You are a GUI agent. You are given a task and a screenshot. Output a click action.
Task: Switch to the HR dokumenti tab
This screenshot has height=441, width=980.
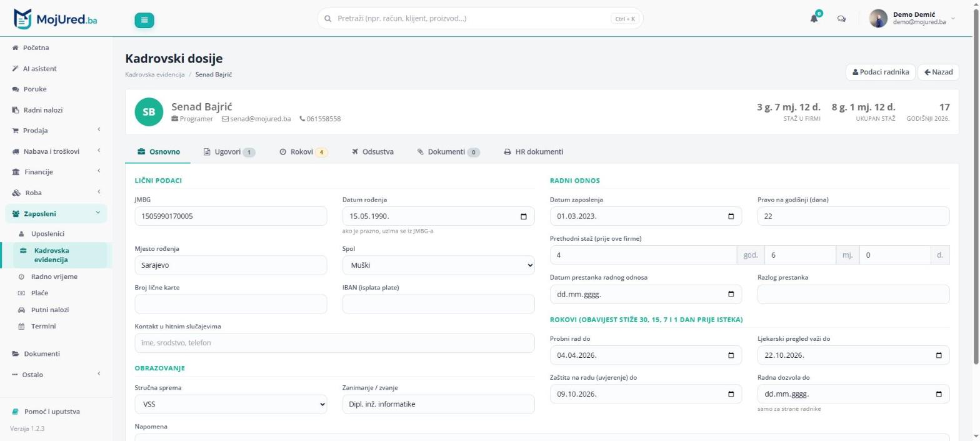[x=534, y=152]
